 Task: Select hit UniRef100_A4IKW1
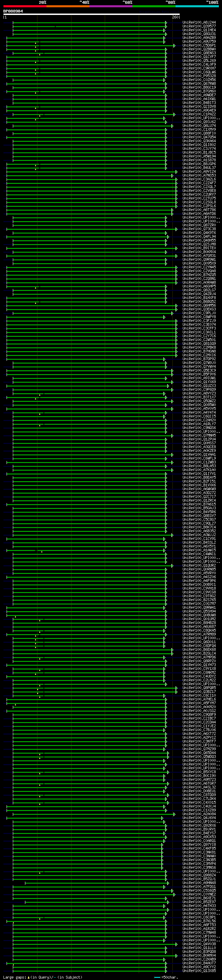click(199, 99)
